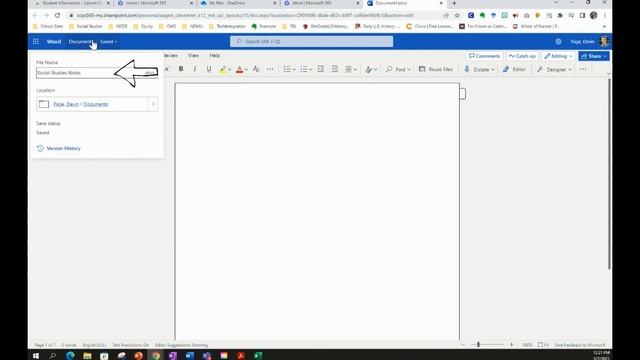640x360 pixels.
Task: Open the Social Studies bookmark folder
Action: point(86,26)
